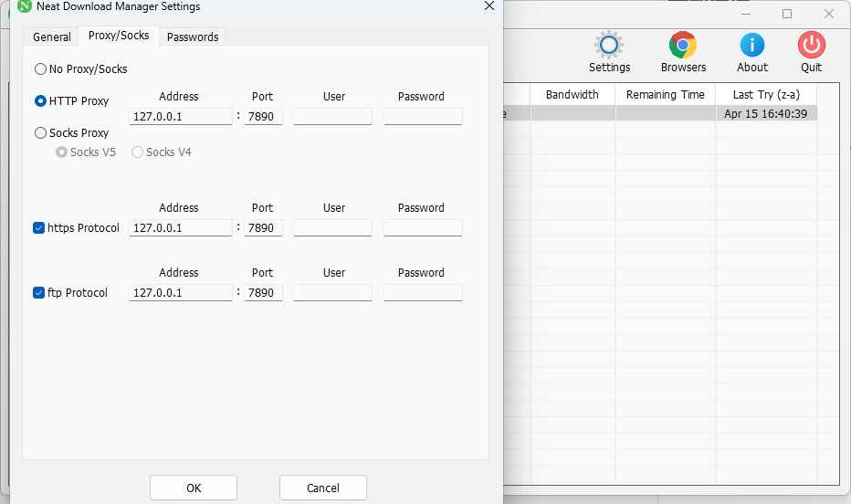This screenshot has height=504, width=851.
Task: Click the ftp Protocol Port field
Action: (x=263, y=293)
